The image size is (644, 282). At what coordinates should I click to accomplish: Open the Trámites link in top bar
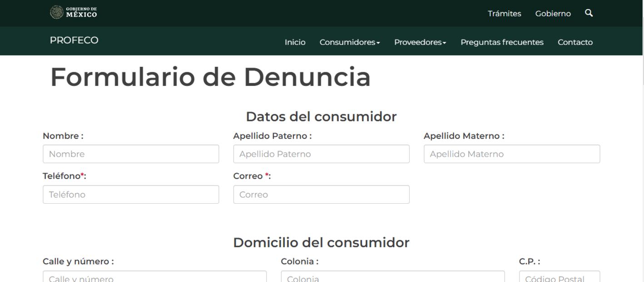point(504,14)
